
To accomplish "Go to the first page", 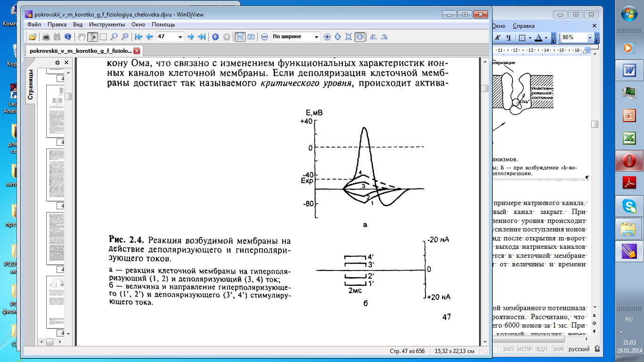I will click(x=139, y=37).
